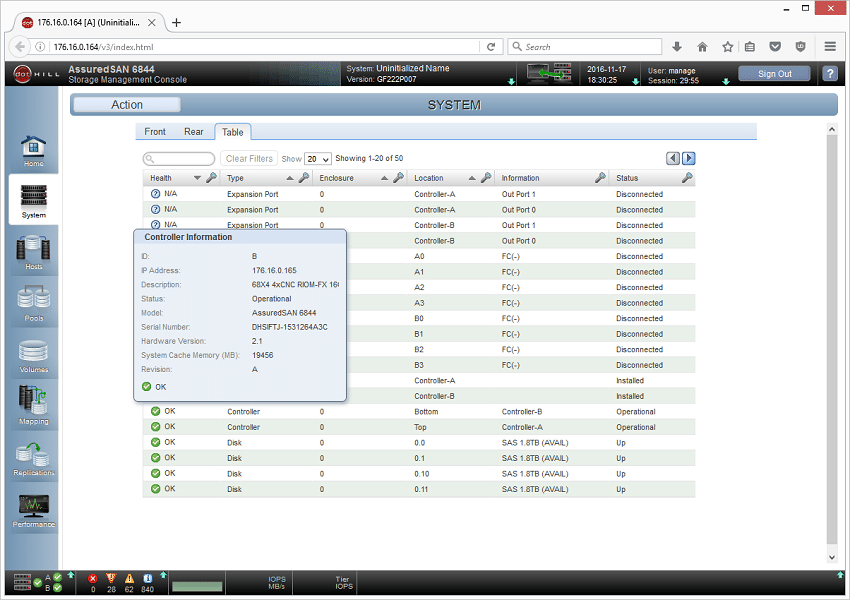Screen dimensions: 850x600
Task: Click the table filter search field
Action: pos(179,159)
